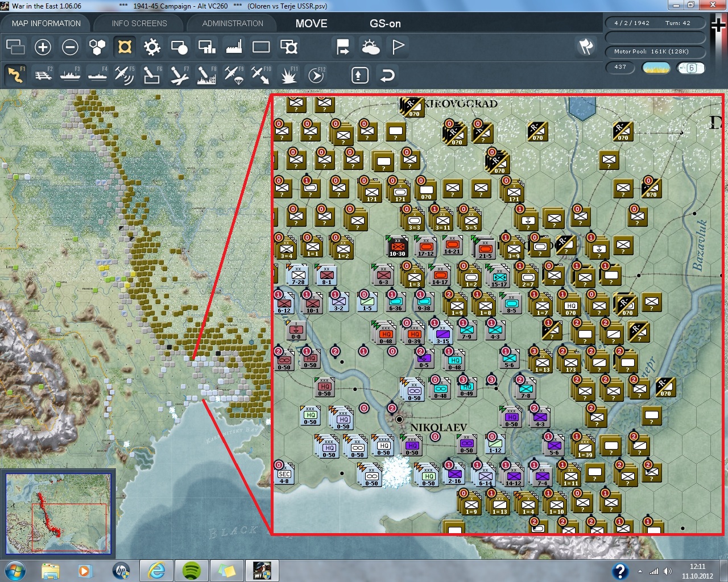Open the MAP INFORMATION tab
The image size is (728, 582).
[x=46, y=23]
